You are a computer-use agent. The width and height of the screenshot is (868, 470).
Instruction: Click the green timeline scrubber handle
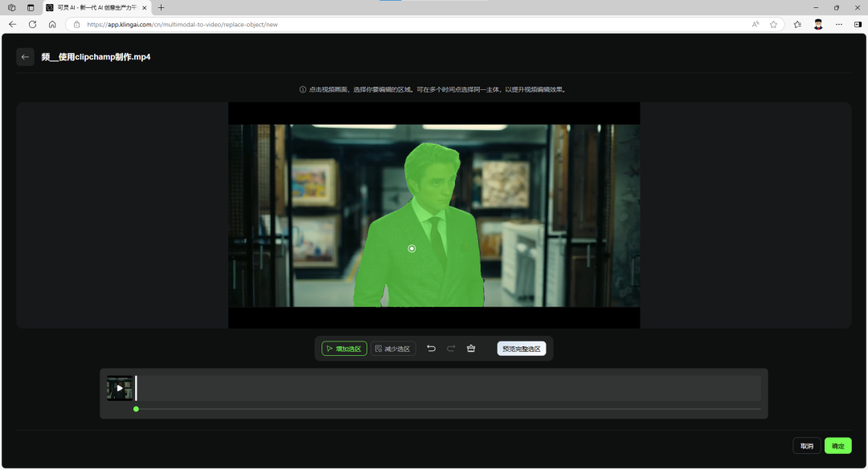(136, 409)
